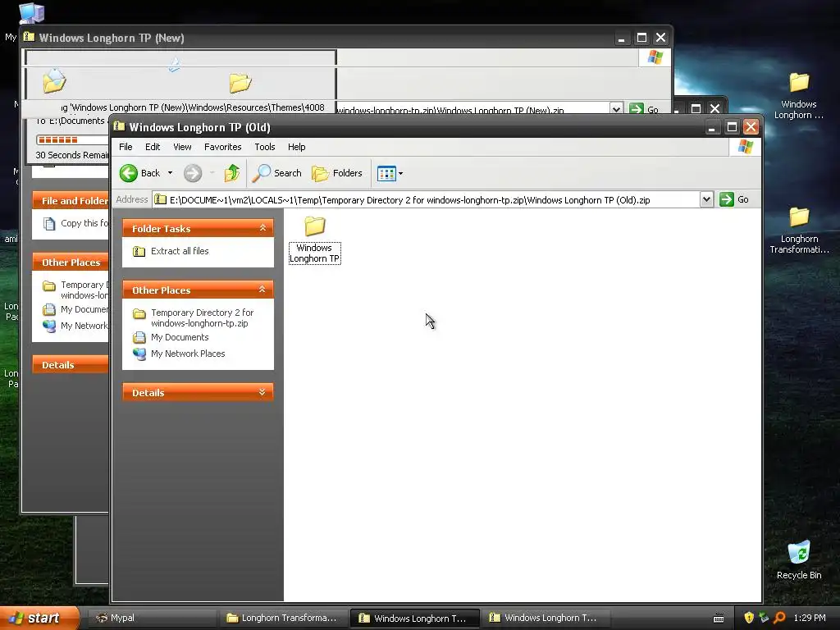Click Details header in New window
840x630 pixels.
71,365
